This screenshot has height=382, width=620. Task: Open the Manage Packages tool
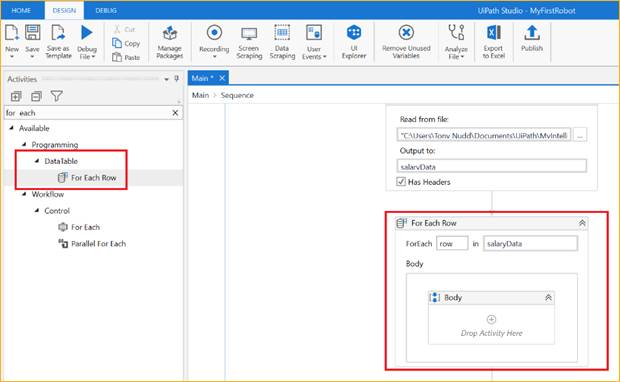click(x=170, y=42)
